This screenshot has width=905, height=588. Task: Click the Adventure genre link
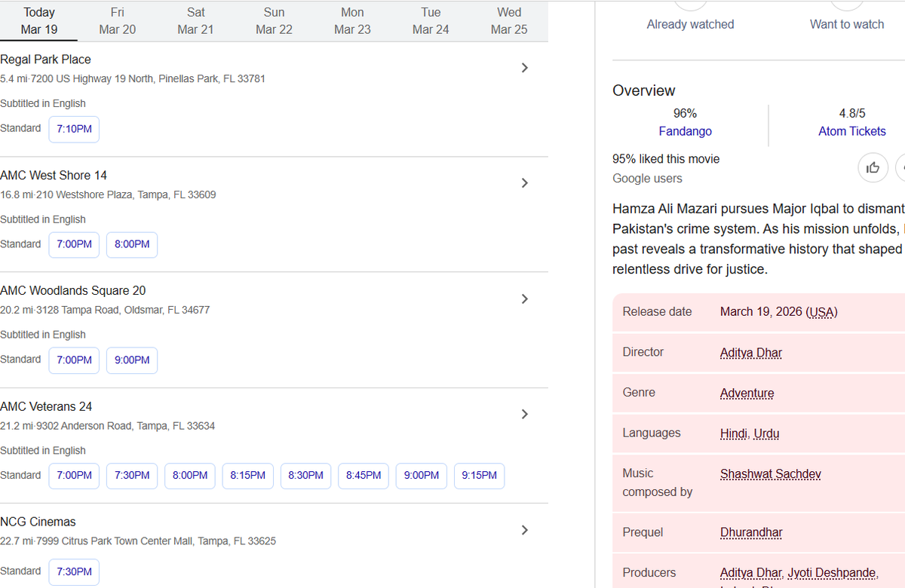(747, 394)
